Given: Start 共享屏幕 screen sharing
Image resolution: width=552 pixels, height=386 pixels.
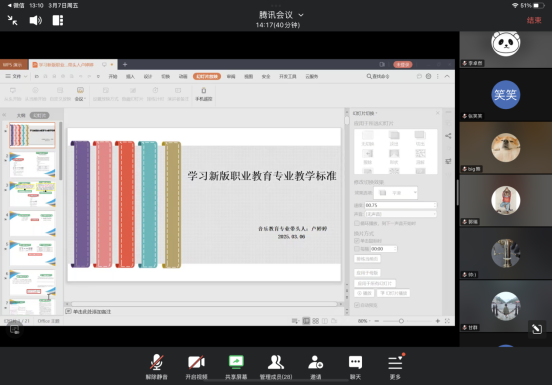Looking at the screenshot, I should coord(236,367).
